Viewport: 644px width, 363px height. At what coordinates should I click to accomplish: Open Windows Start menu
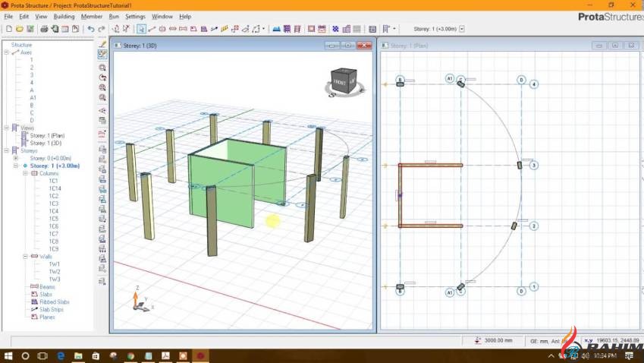coord(8,355)
